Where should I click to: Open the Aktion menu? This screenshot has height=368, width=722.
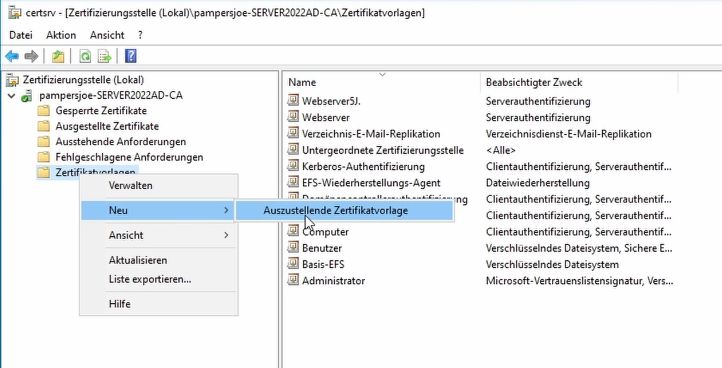point(61,35)
